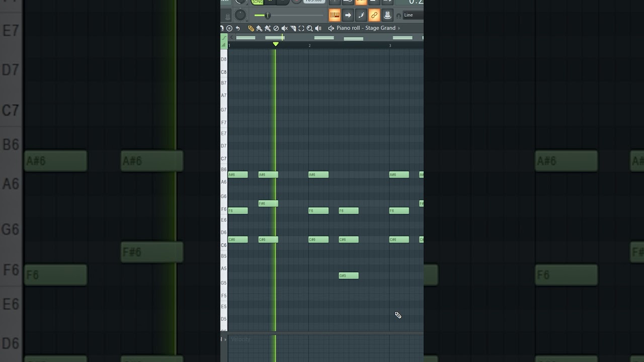Select the A#6 note starting at bar 2
Image resolution: width=644 pixels, height=362 pixels.
(x=318, y=174)
